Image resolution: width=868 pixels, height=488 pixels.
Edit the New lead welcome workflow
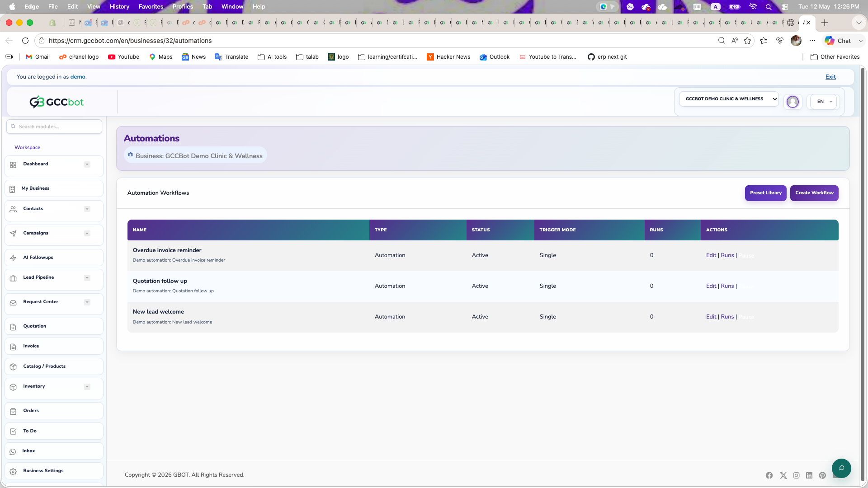pyautogui.click(x=711, y=317)
